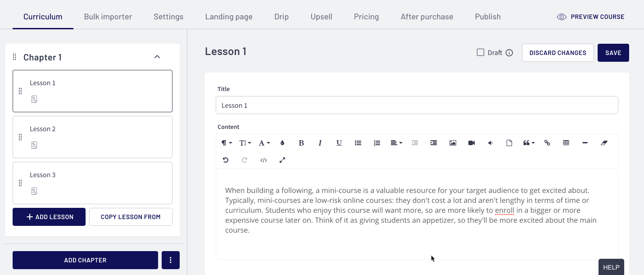Open the Bulk importer tab

108,17
